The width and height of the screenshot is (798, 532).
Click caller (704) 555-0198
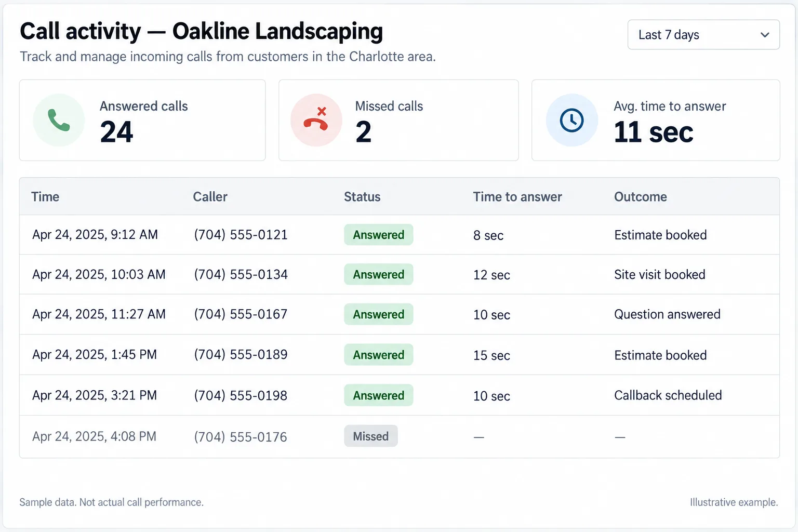tap(241, 395)
